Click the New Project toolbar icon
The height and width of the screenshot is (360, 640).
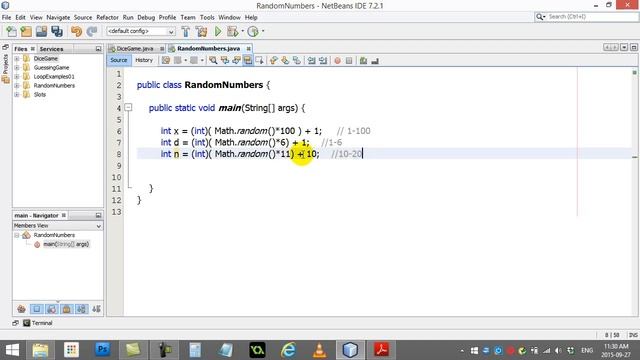coord(26,31)
